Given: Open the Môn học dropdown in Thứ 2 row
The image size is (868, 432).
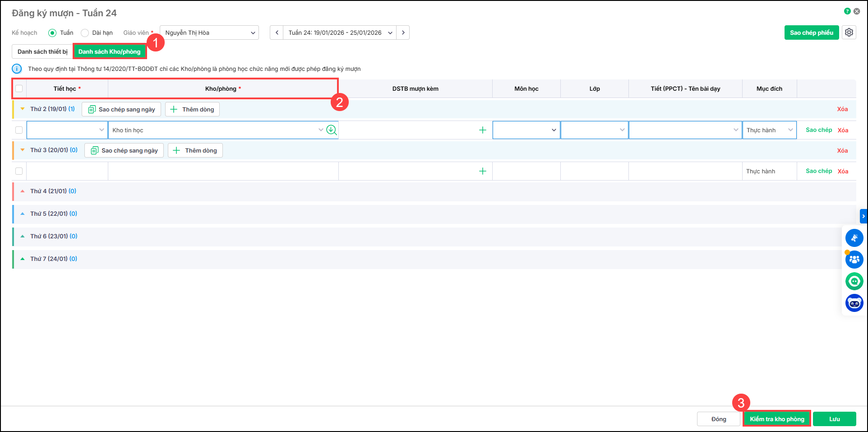Looking at the screenshot, I should (x=526, y=130).
